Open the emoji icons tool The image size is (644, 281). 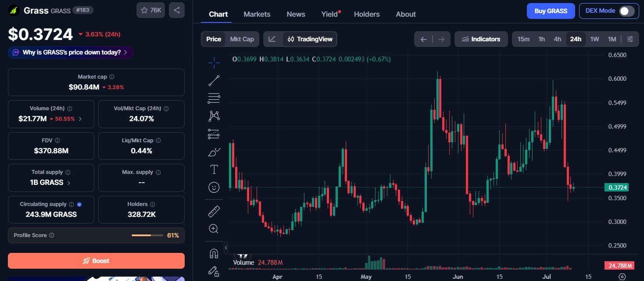pos(214,187)
